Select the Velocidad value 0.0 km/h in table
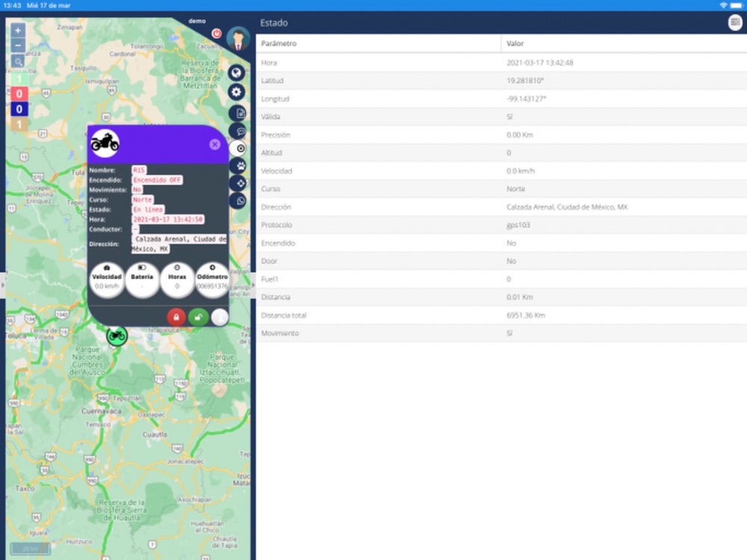 coord(521,171)
